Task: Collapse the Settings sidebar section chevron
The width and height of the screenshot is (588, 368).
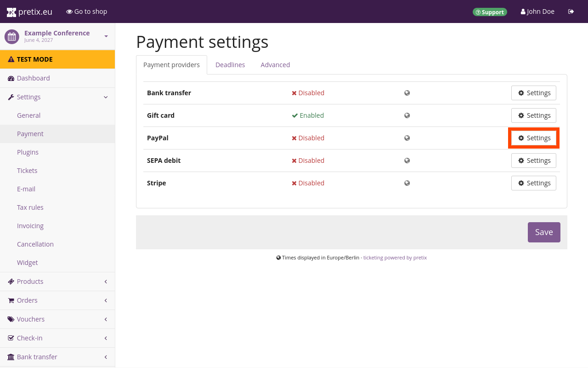Action: coord(106,97)
